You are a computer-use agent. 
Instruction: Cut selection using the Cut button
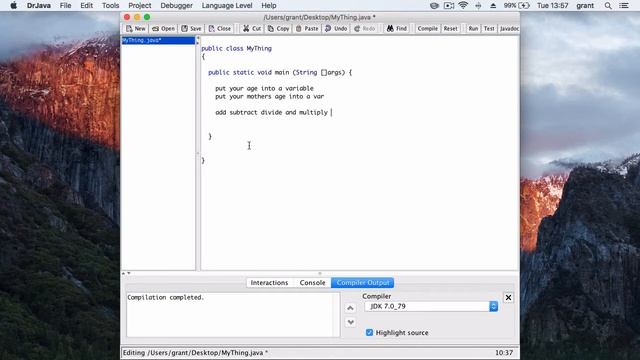[x=252, y=29]
